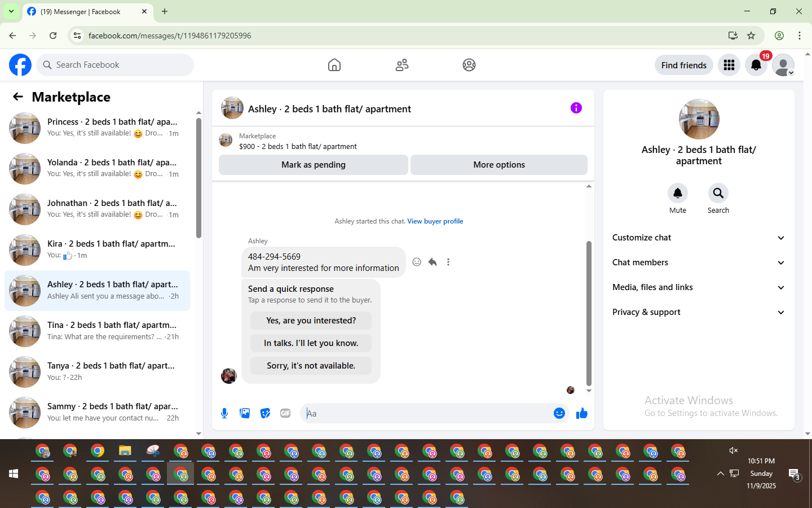Expand Media, files and links section
The height and width of the screenshot is (508, 812).
coord(699,287)
